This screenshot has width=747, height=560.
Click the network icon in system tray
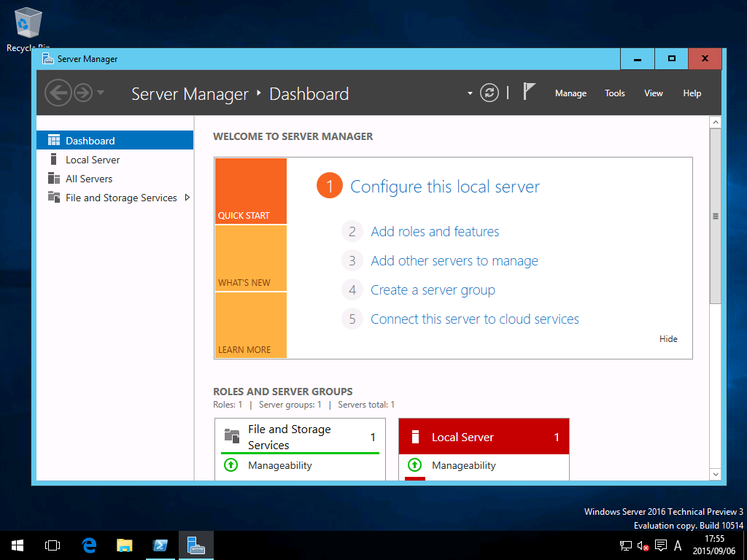click(x=625, y=545)
